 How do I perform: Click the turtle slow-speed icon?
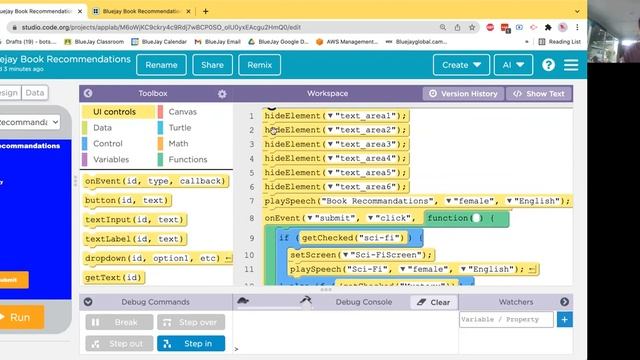point(243,301)
